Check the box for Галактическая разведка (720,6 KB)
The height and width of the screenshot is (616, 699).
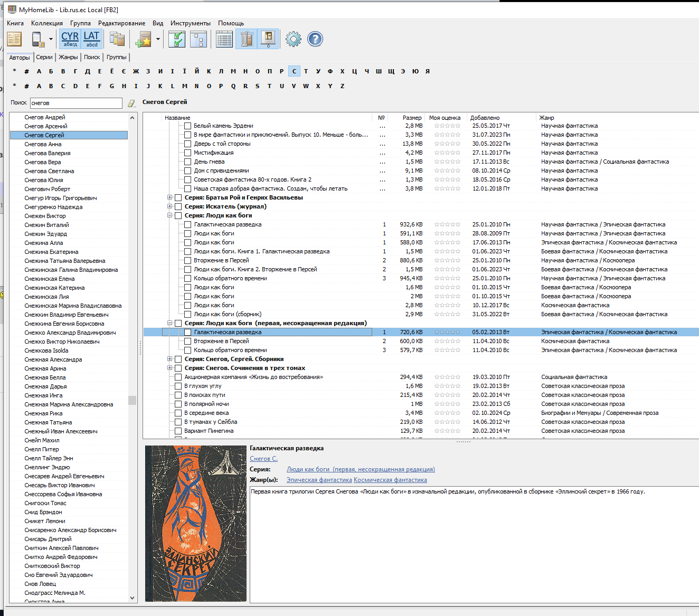point(187,332)
